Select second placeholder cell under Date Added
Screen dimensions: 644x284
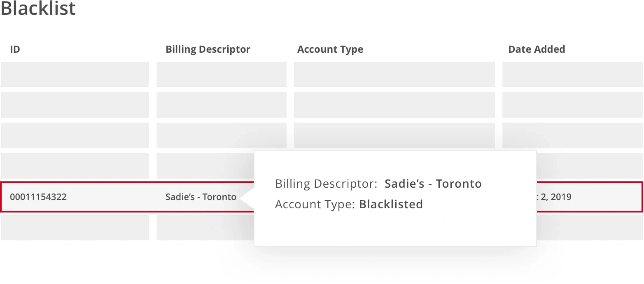[572, 105]
